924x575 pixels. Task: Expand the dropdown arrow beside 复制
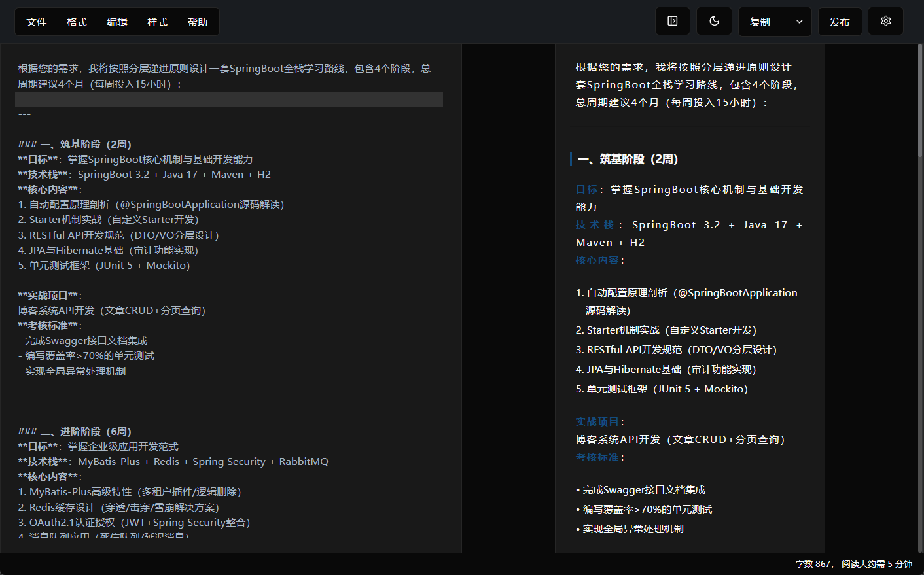pos(799,22)
